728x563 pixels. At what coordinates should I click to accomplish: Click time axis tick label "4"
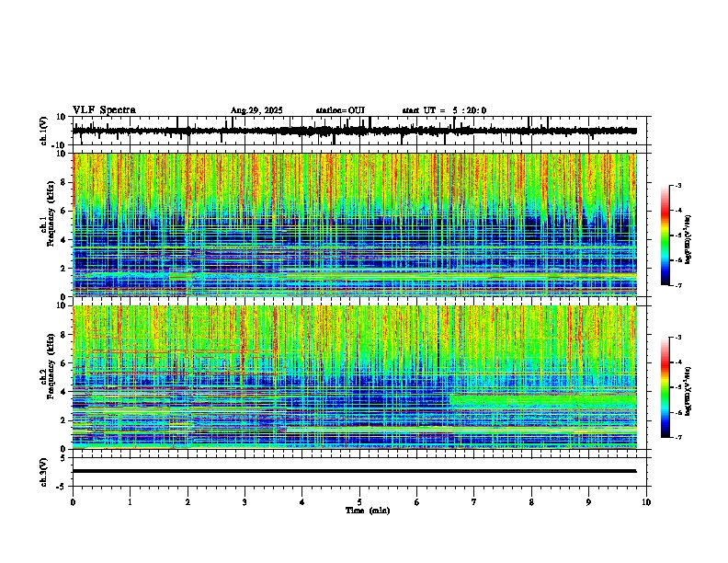(x=302, y=502)
